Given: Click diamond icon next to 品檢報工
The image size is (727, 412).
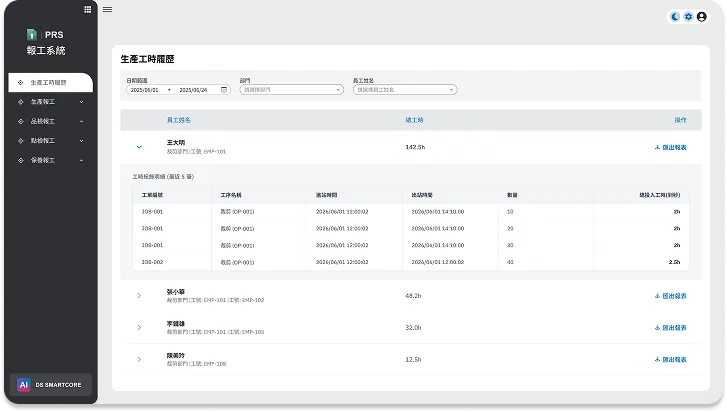Looking at the screenshot, I should point(20,121).
